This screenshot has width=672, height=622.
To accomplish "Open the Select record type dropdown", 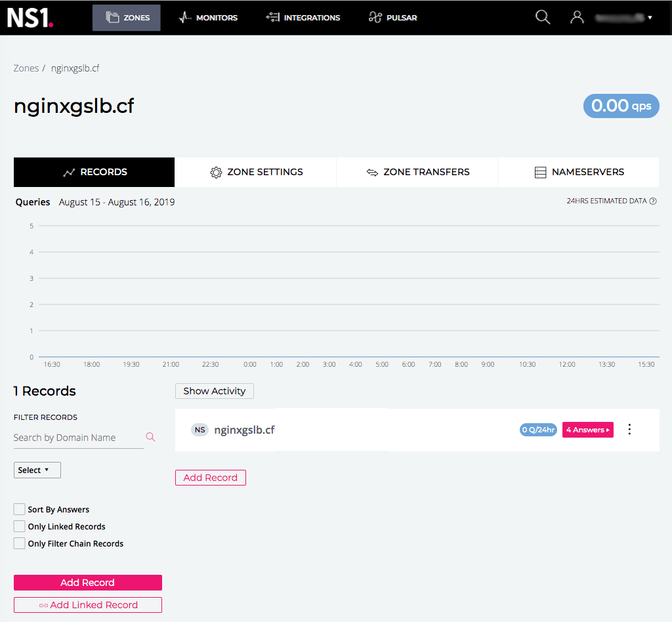I will pos(37,470).
